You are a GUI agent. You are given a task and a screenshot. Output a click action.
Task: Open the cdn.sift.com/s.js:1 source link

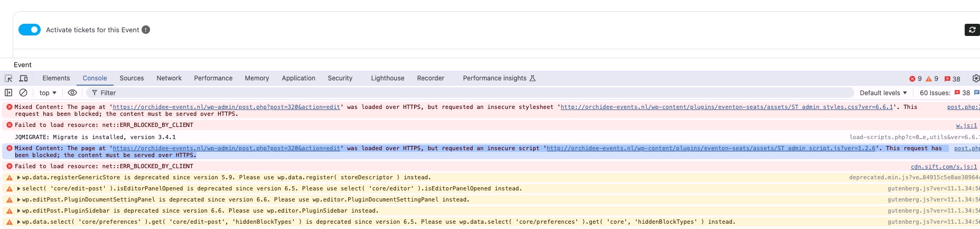click(944, 167)
